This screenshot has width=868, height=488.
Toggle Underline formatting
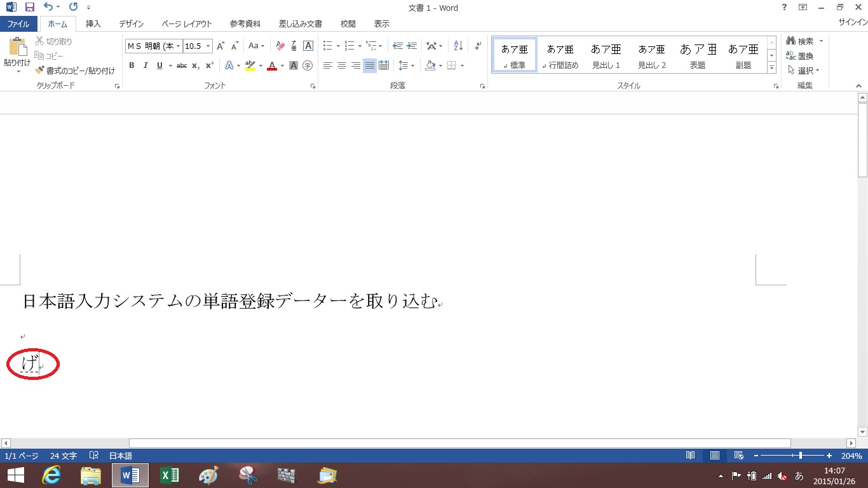[x=159, y=65]
